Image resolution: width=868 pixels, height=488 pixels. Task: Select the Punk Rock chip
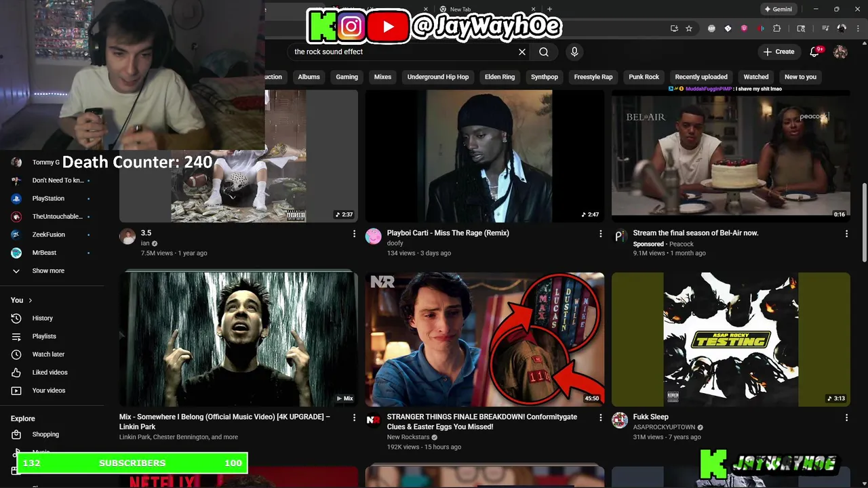pyautogui.click(x=644, y=77)
